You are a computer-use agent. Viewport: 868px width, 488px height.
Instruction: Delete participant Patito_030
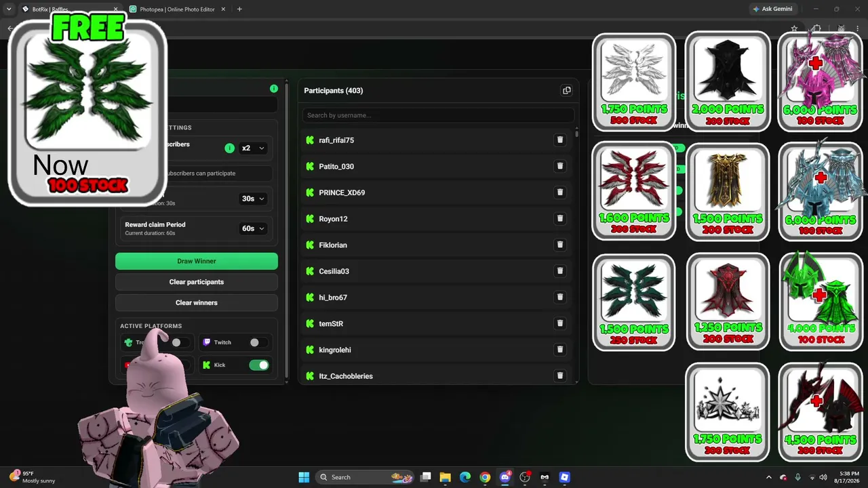coord(560,166)
